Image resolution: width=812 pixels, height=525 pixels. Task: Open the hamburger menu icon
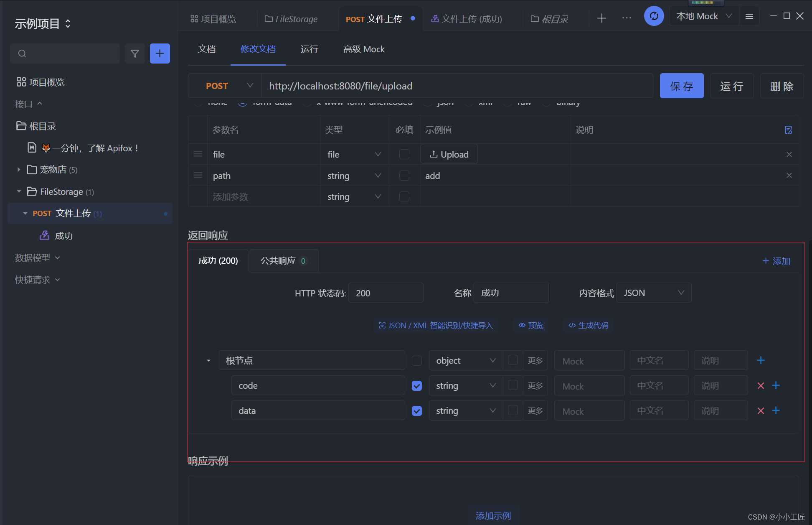pos(749,16)
